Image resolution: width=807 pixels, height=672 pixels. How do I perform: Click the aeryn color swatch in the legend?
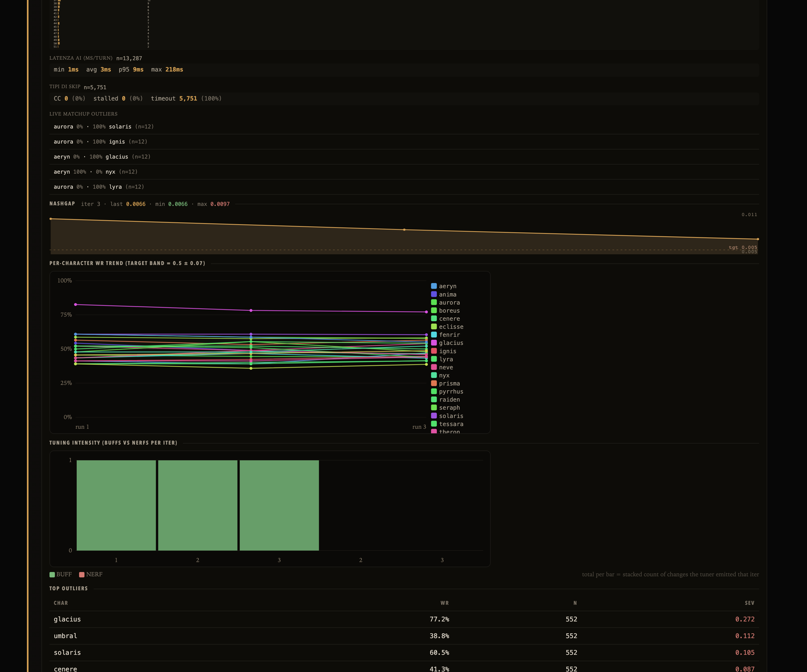pyautogui.click(x=434, y=286)
